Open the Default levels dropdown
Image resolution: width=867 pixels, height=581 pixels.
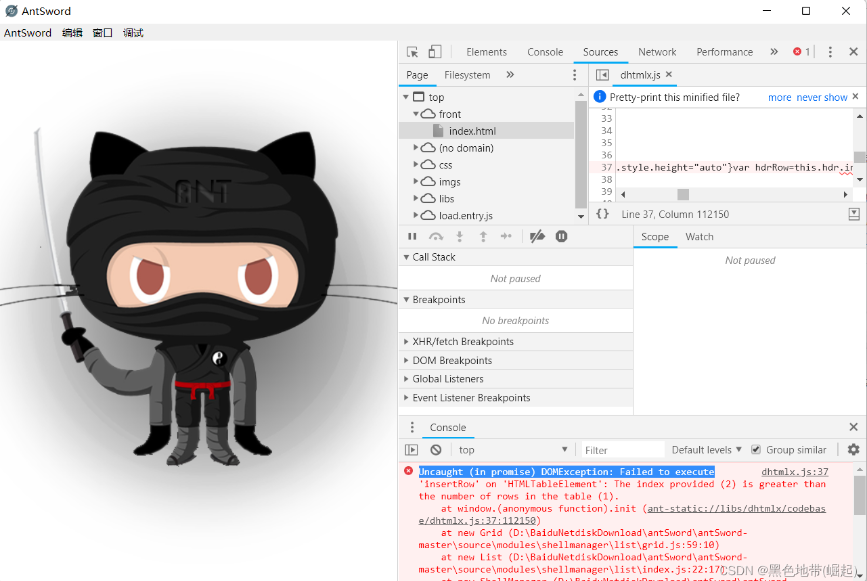pyautogui.click(x=706, y=450)
